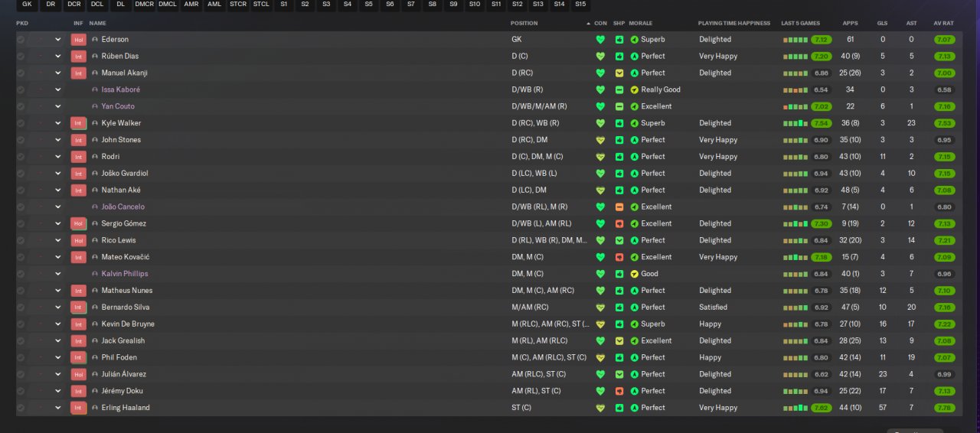Toggle the picked circle for Phil Foden
This screenshot has width=980, height=433.
21,358
